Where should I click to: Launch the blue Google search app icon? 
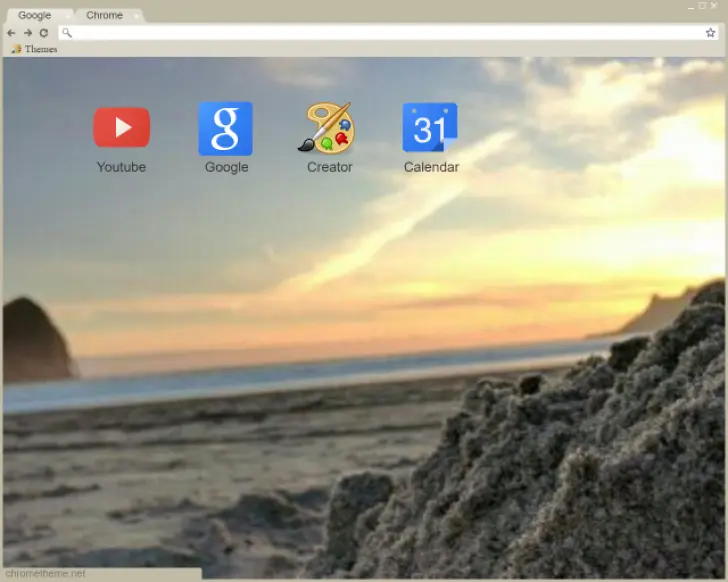point(225,129)
